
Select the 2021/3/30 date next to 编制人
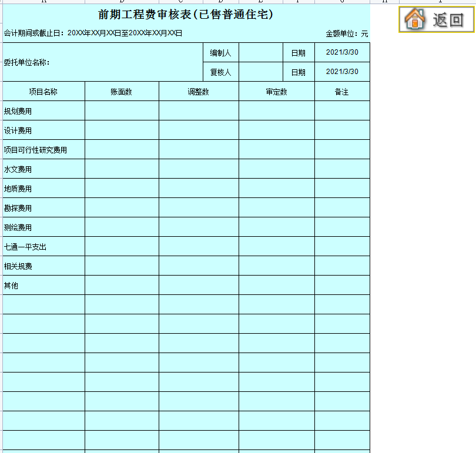342,52
